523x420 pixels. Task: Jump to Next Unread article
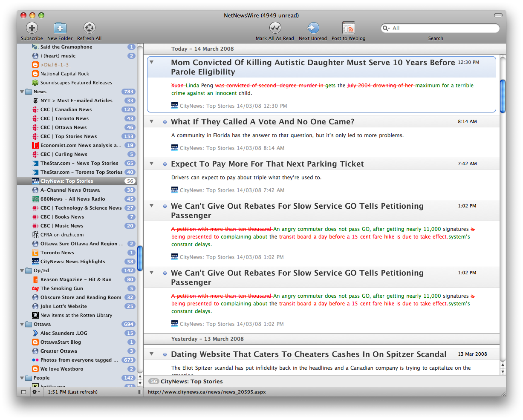tap(313, 28)
